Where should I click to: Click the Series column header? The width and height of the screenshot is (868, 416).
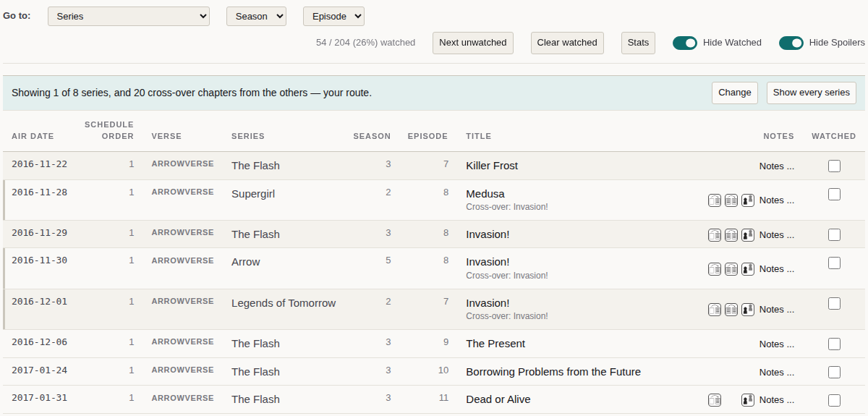[248, 136]
